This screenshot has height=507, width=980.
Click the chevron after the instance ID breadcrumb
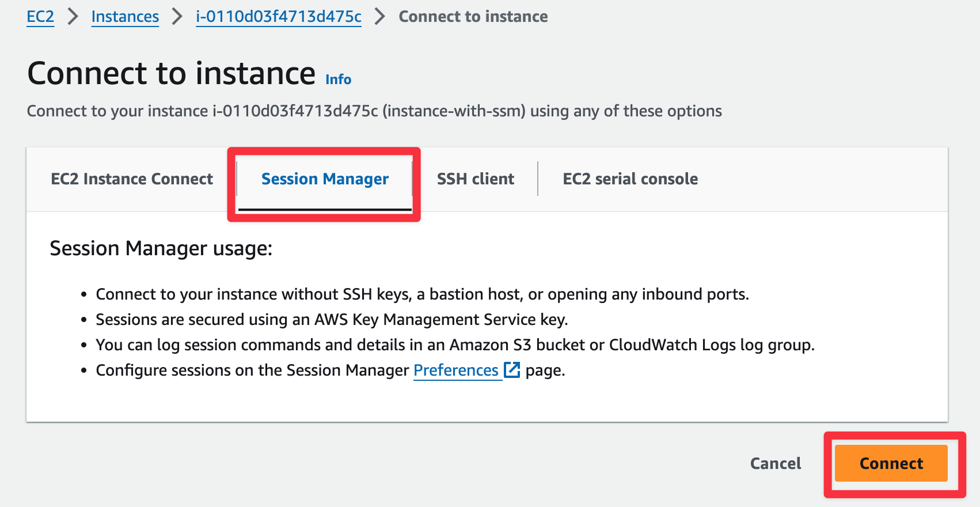[380, 17]
